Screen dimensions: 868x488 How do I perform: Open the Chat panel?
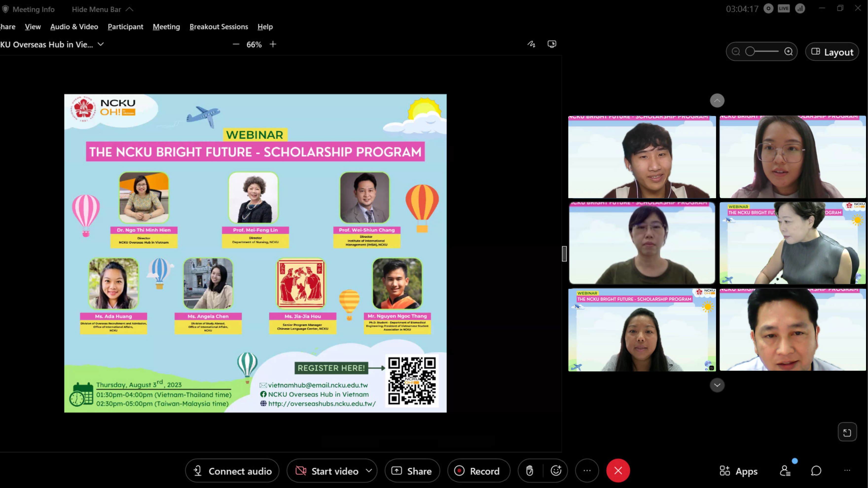click(x=816, y=471)
